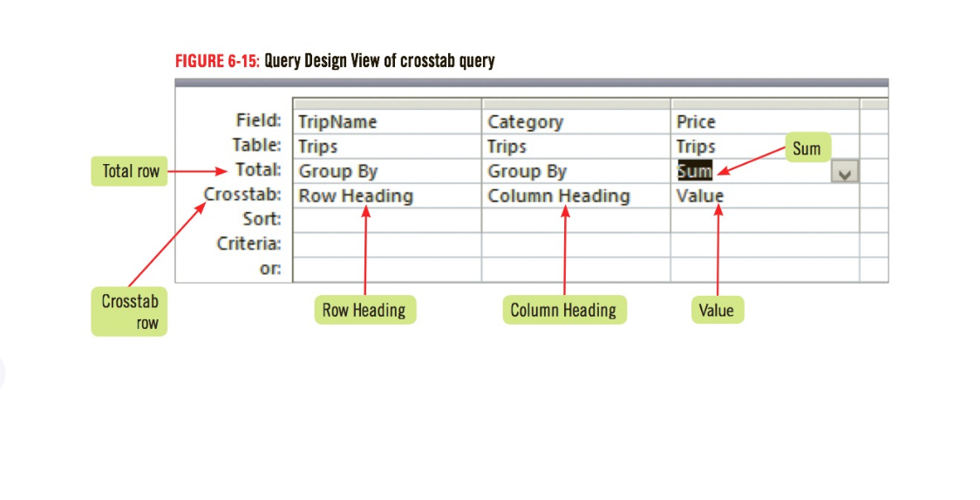Select the column selector bar above TripName
Screen dimensions: 980x500
(387, 103)
